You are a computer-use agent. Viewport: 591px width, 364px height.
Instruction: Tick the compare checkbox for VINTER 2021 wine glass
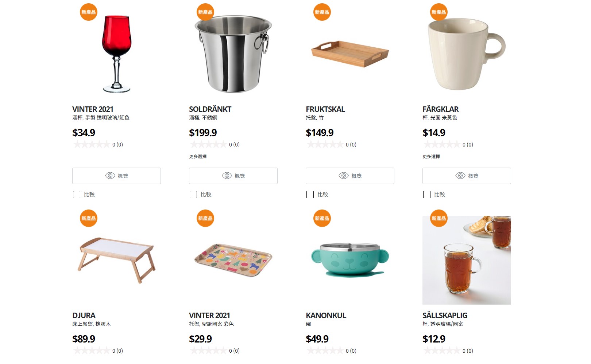point(77,195)
